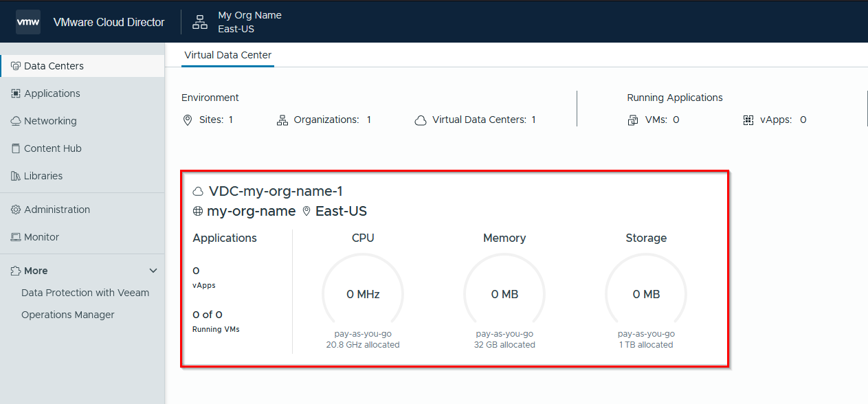Open Content Hub menu item
The image size is (868, 404).
[x=82, y=148]
